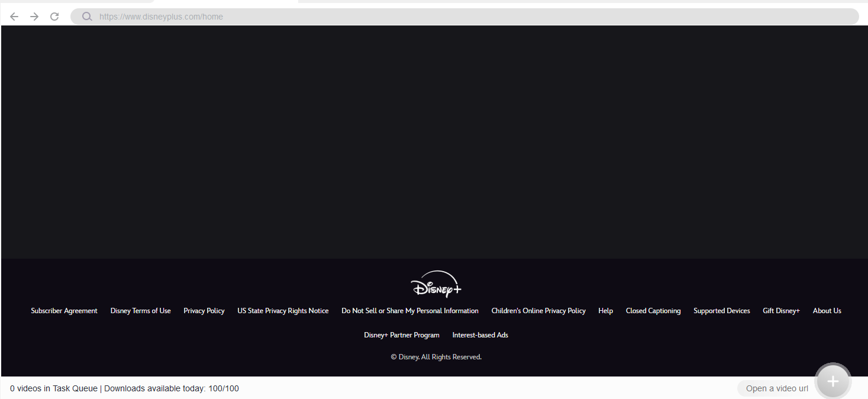Open US State Privacy Rights Notice
The image size is (868, 399).
pyautogui.click(x=283, y=311)
